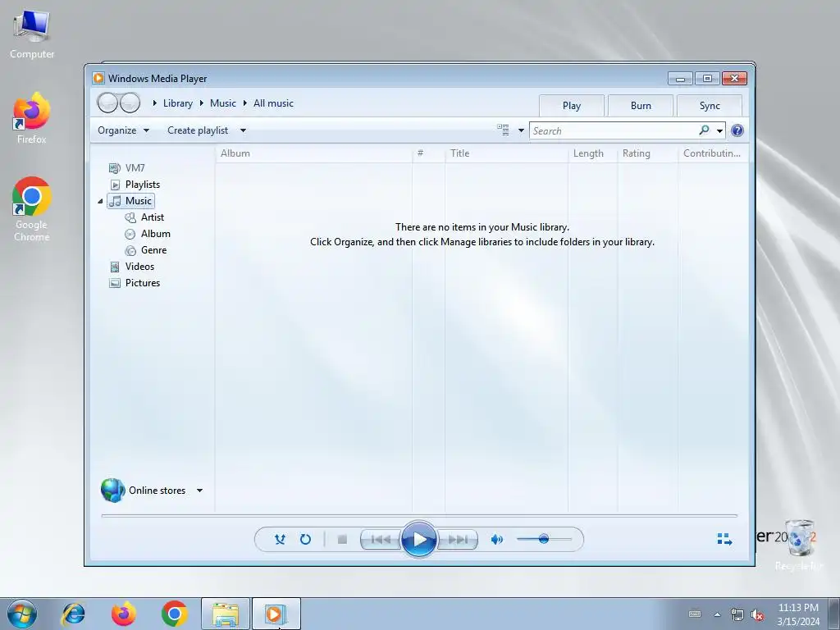Screen dimensions: 840x630
Task: Open the Firefox desktop shortcut
Action: tap(32, 118)
